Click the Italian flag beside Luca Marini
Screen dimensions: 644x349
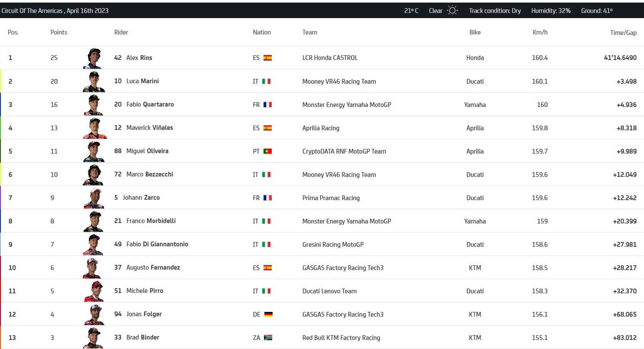pos(267,82)
